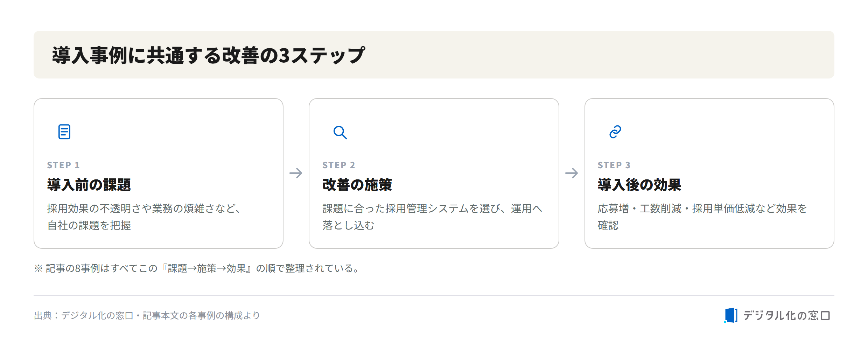Click the footnote beginning with ※ 記事の8事例

point(197,268)
